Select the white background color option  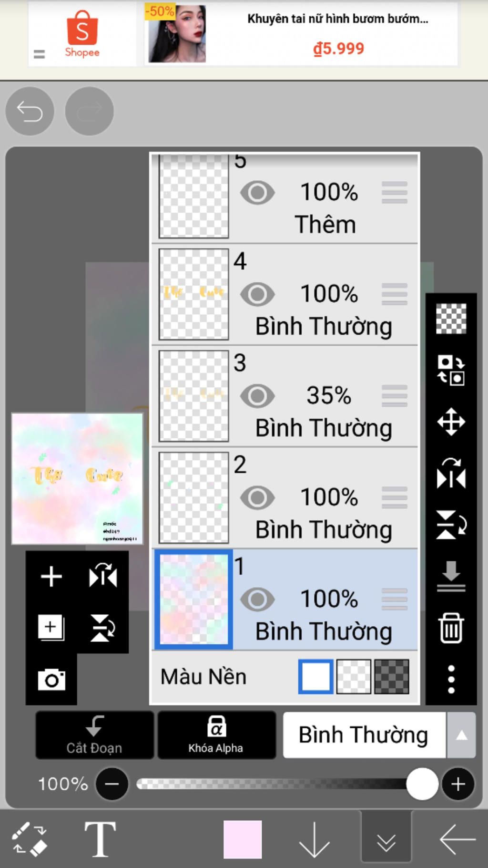(x=315, y=676)
